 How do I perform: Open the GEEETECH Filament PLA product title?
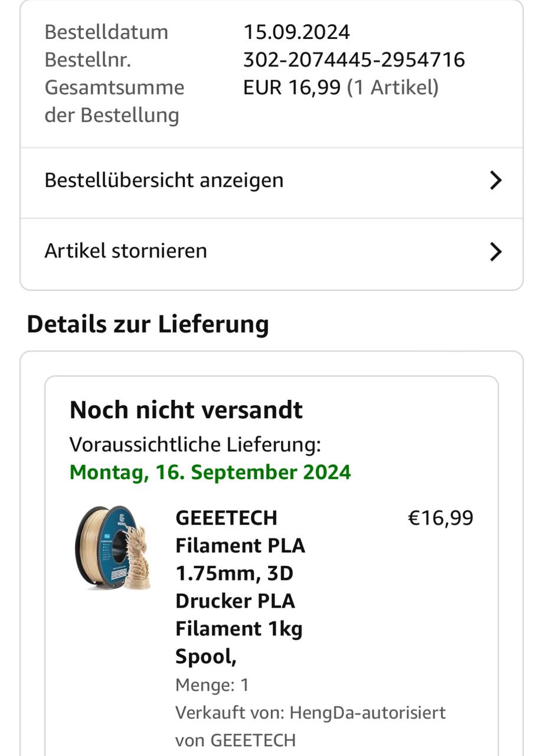240,587
